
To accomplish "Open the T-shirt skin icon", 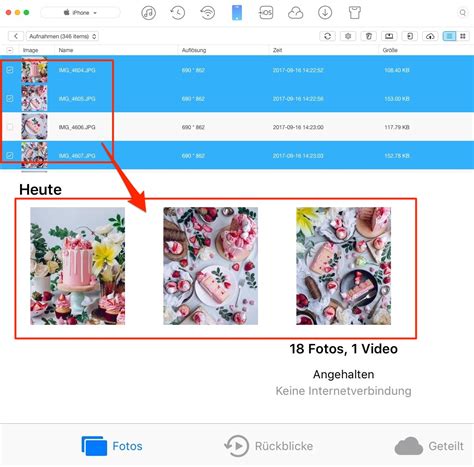I will 355,13.
